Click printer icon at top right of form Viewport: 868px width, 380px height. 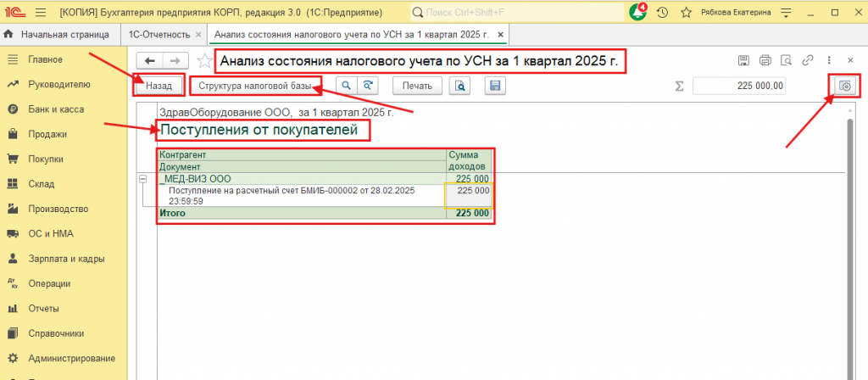765,60
